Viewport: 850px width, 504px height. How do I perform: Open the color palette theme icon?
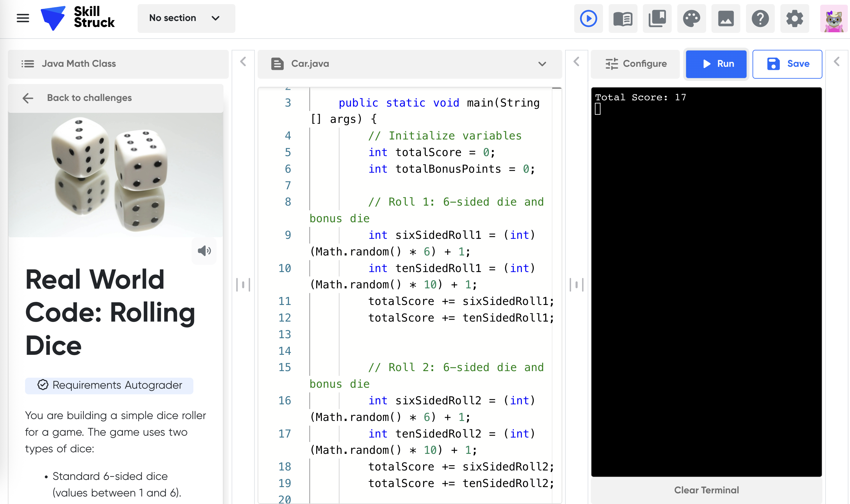point(691,18)
